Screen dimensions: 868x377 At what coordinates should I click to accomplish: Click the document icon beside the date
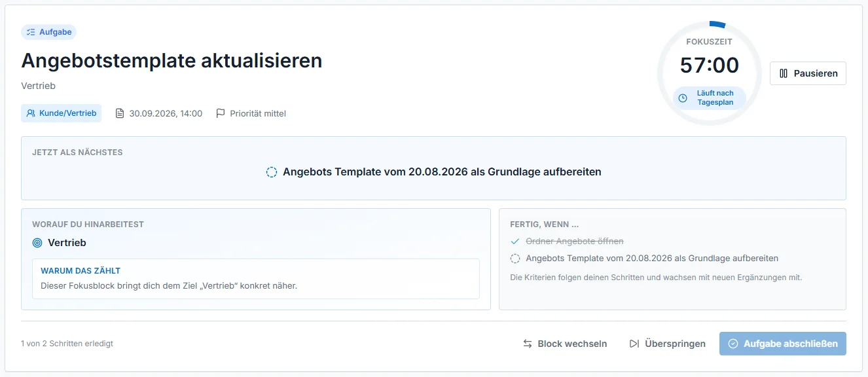pyautogui.click(x=120, y=113)
